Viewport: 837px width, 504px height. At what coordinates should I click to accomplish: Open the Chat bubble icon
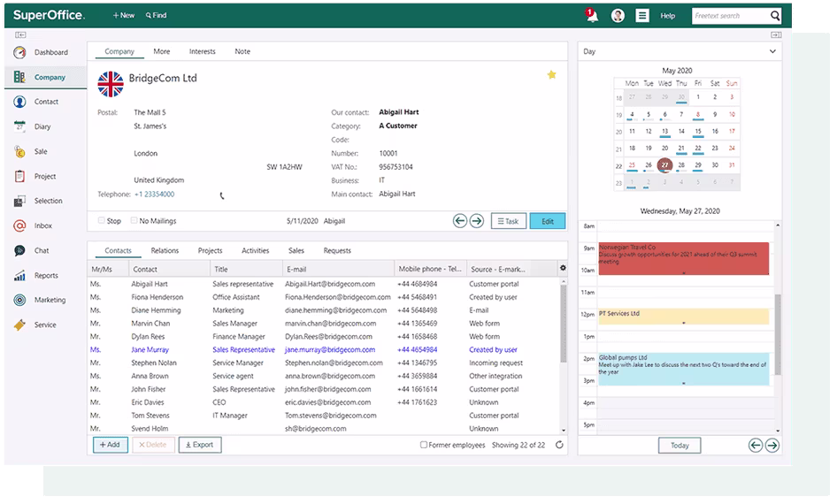(19, 250)
